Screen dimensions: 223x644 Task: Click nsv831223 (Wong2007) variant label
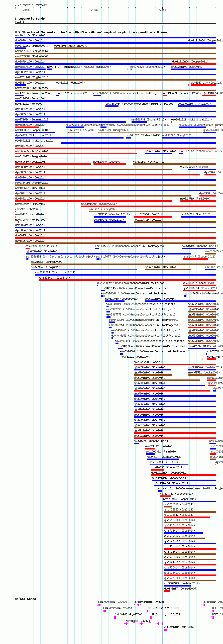click(70, 83)
